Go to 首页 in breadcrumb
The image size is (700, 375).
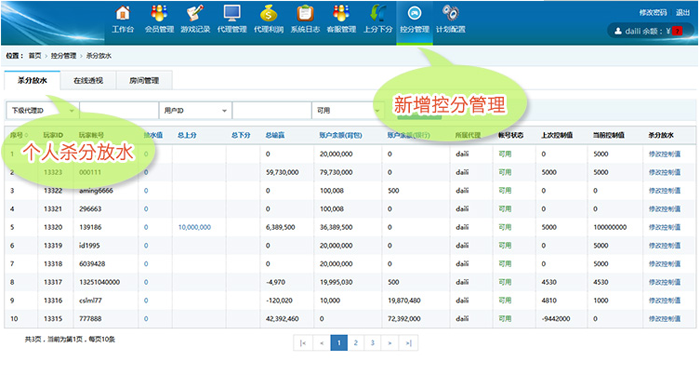[x=35, y=56]
